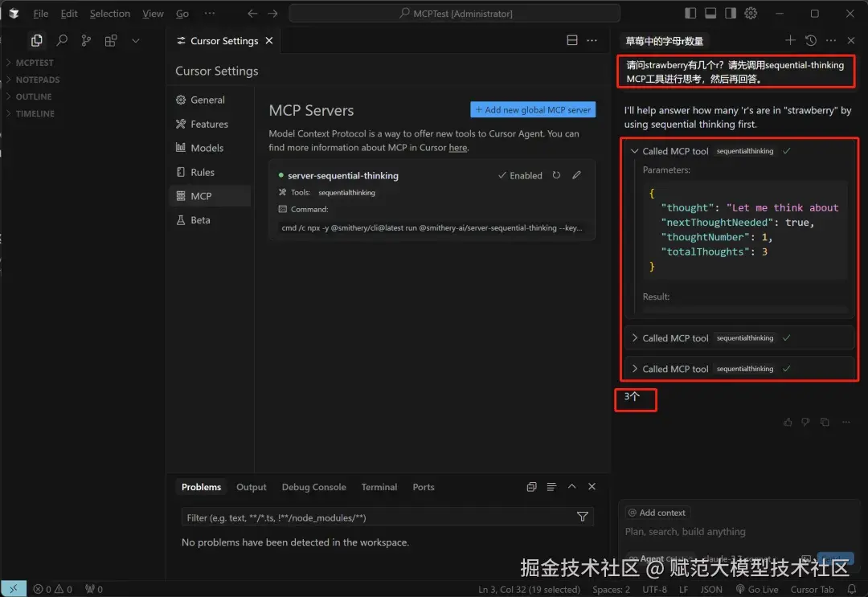Click Add context in chat input
868x597 pixels.
point(657,513)
